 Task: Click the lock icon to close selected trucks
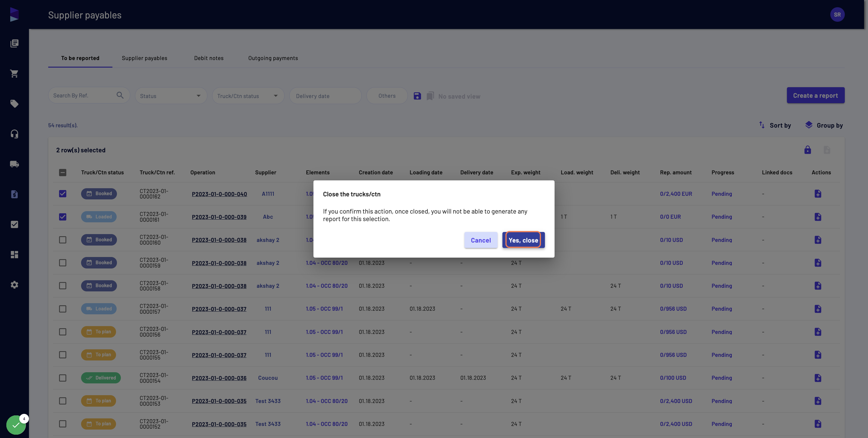point(808,150)
